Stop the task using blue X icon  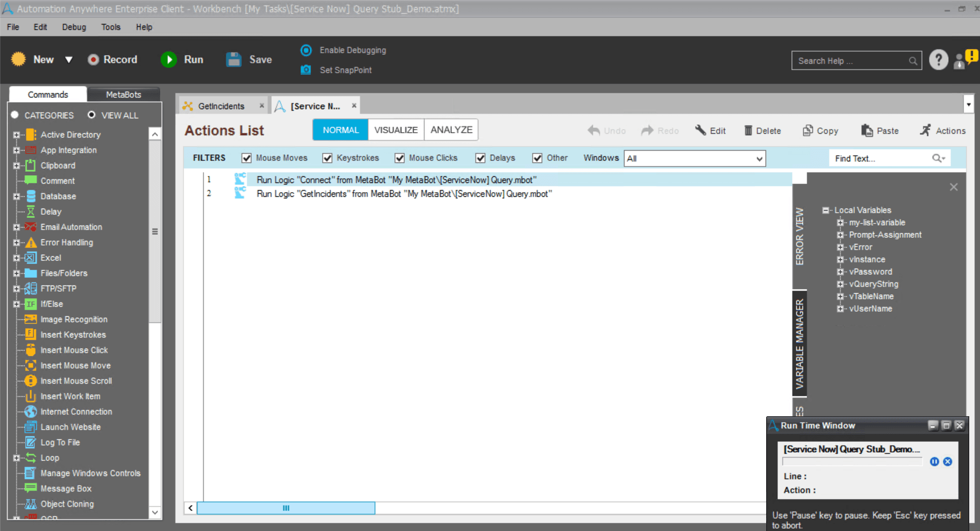(948, 461)
